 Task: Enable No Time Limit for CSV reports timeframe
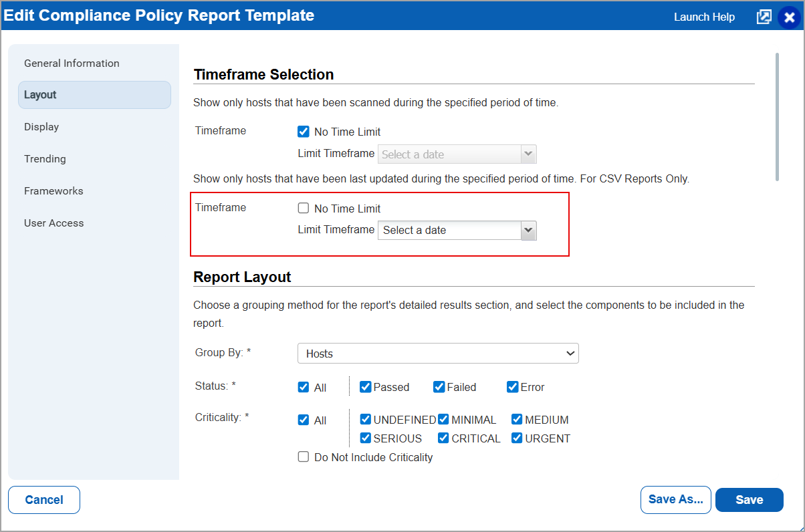pos(304,208)
